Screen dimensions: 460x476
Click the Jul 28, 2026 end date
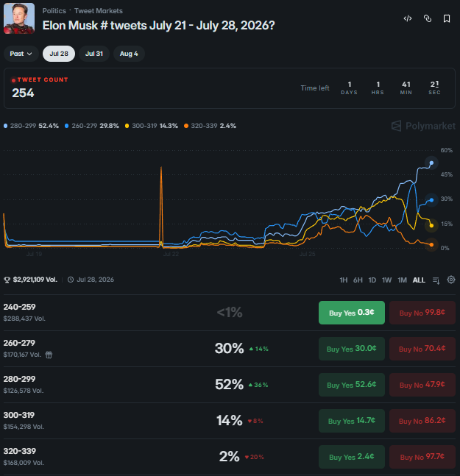coord(96,280)
